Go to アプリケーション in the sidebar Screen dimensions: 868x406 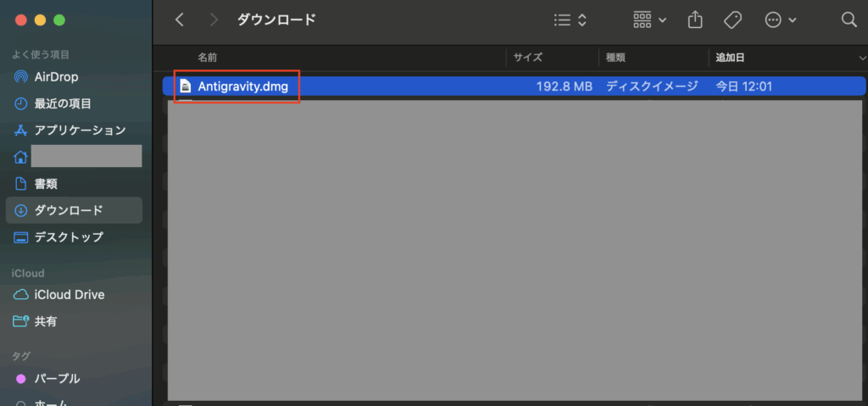point(80,130)
